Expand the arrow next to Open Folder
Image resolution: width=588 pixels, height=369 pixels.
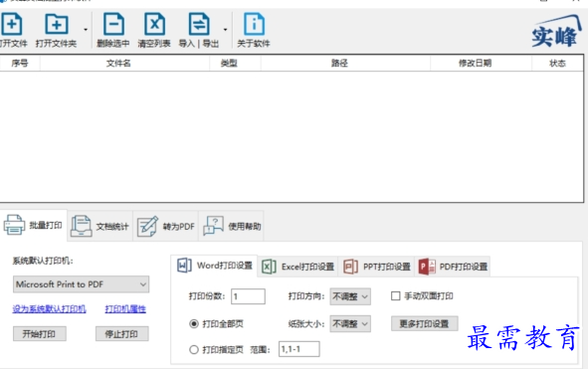(86, 30)
